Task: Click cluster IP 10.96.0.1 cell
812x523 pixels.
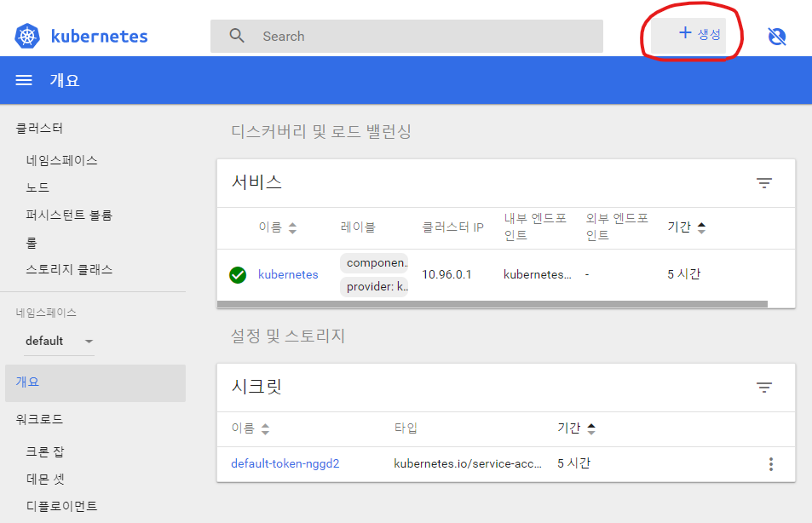Action: pyautogui.click(x=446, y=274)
